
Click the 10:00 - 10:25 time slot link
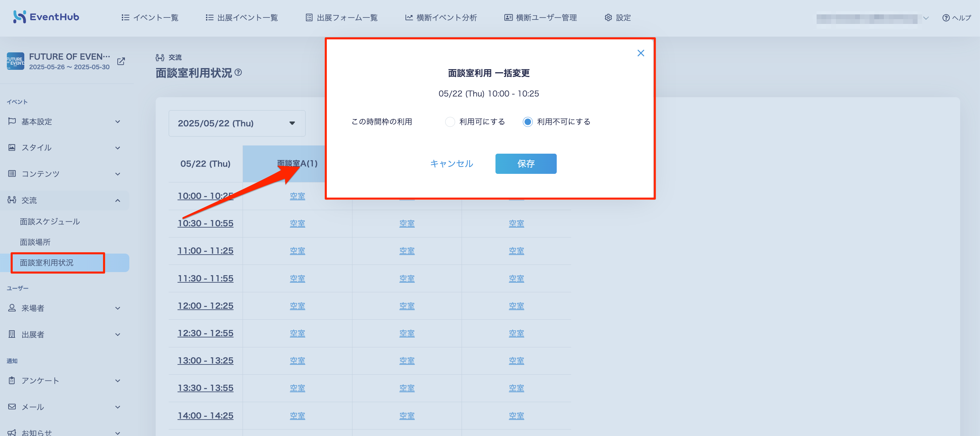click(x=205, y=196)
